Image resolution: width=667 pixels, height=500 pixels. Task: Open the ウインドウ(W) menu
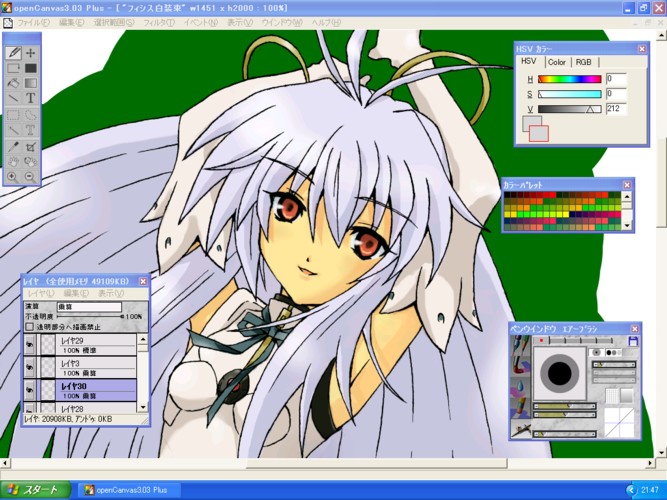point(282,23)
